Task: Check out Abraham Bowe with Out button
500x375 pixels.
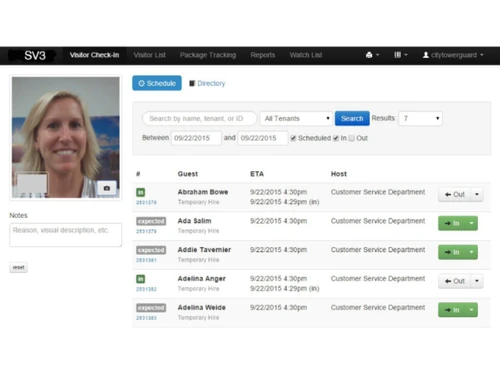Action: (455, 194)
